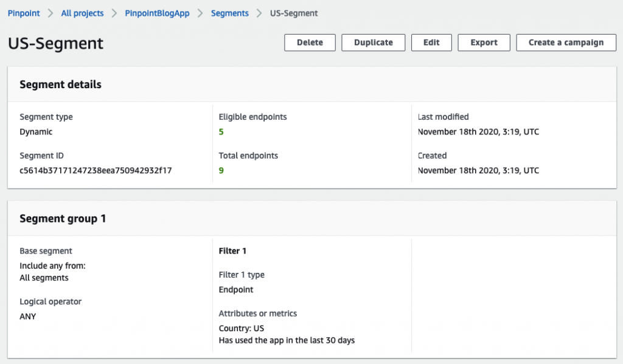Click the Segment group 1 heading
Viewport: 623px width, 364px height.
point(63,219)
